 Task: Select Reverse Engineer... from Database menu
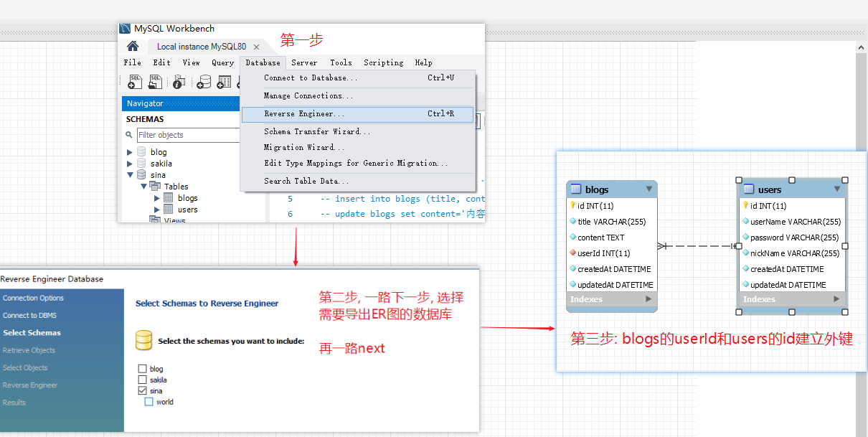point(357,114)
